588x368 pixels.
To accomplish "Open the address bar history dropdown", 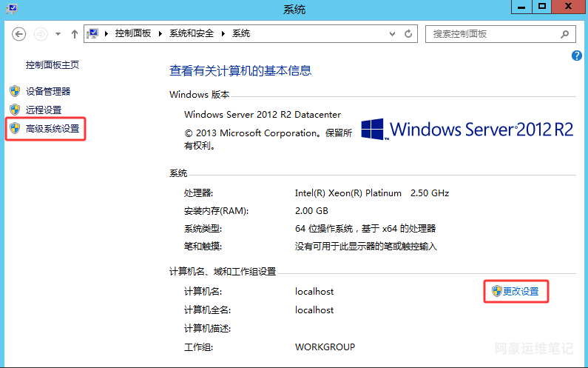I will tap(392, 34).
